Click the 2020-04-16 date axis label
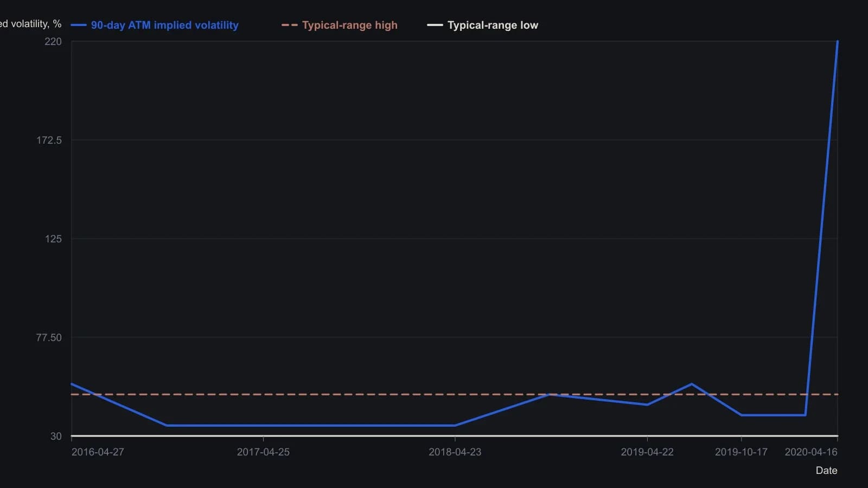Viewport: 868px width, 488px height. point(811,452)
